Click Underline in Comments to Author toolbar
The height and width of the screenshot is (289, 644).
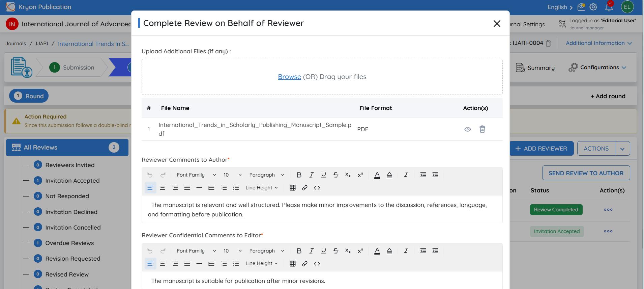click(323, 175)
